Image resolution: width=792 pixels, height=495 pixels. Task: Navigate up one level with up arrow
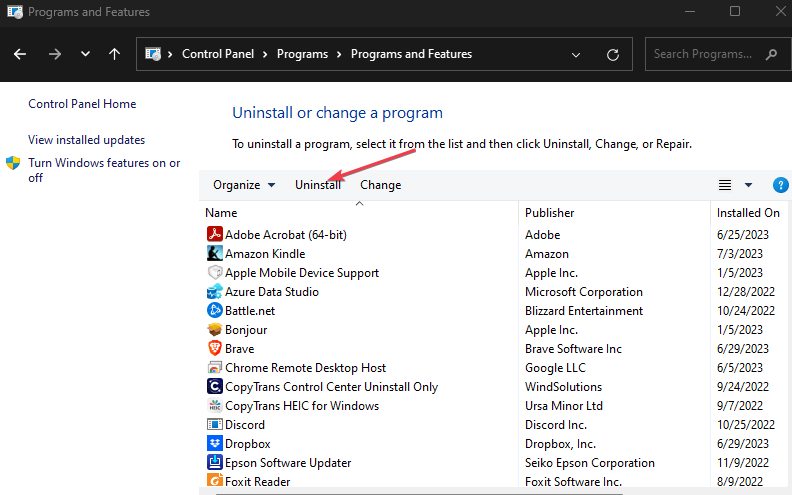(x=114, y=54)
